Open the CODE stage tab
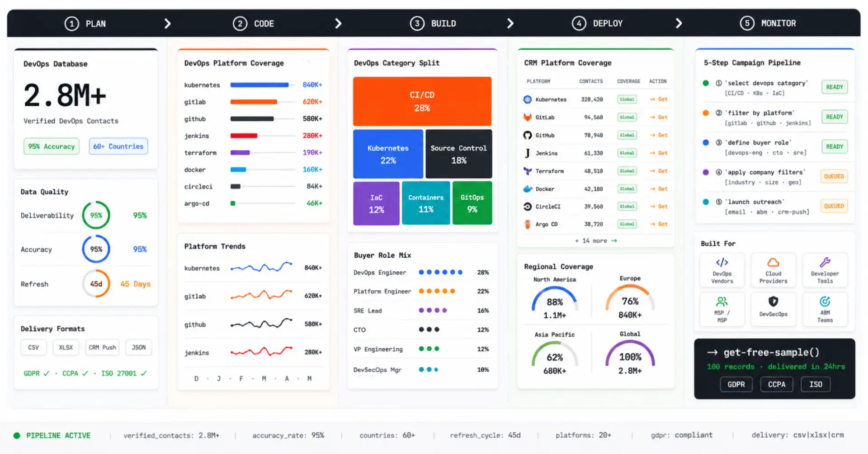Viewport: 868px width, 454px height. (254, 24)
